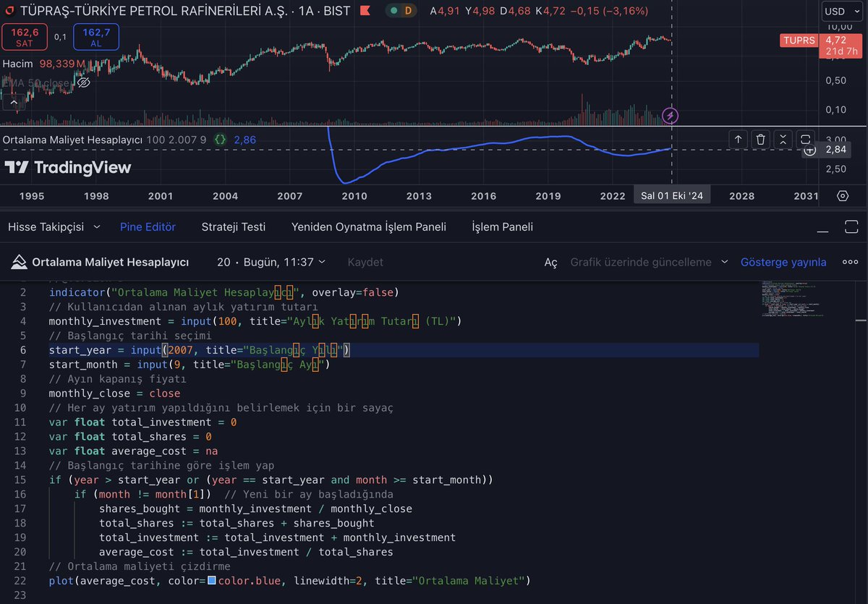Expand Hisse Takipçisi dropdown arrow
The image size is (868, 604).
click(98, 227)
